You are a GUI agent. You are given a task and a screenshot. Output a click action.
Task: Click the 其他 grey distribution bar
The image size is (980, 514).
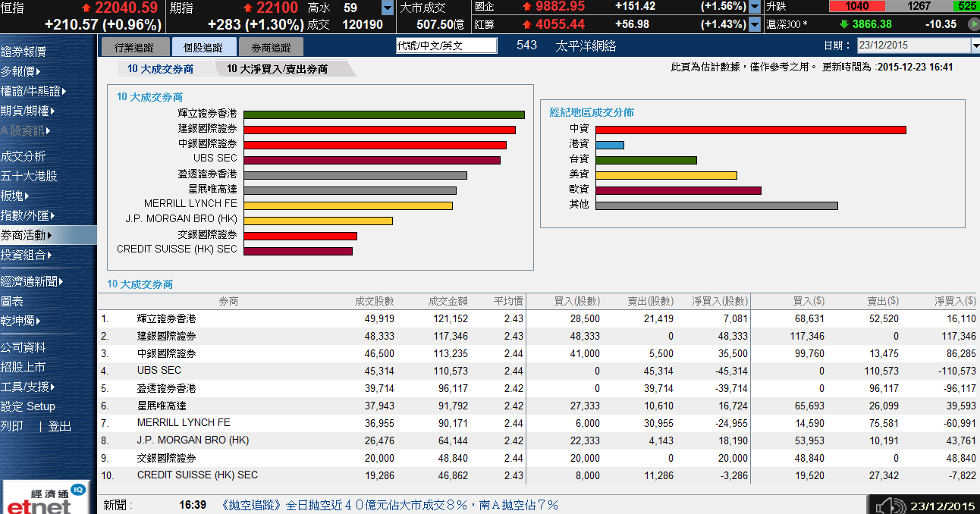[x=717, y=205]
